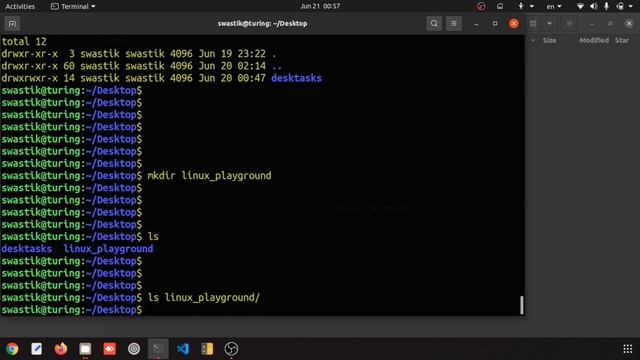Image resolution: width=640 pixels, height=360 pixels.
Task: Click 'linux_playground' in the ls output line
Action: click(108, 249)
